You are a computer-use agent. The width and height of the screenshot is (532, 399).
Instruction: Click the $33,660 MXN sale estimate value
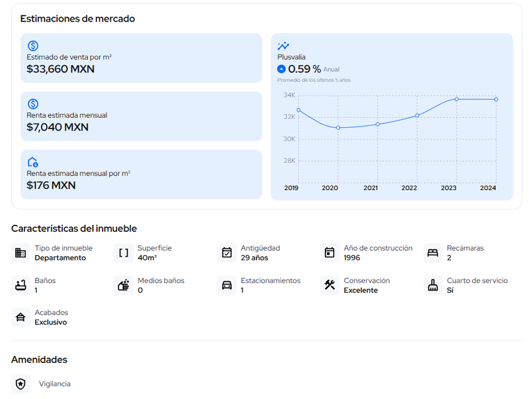click(x=60, y=69)
